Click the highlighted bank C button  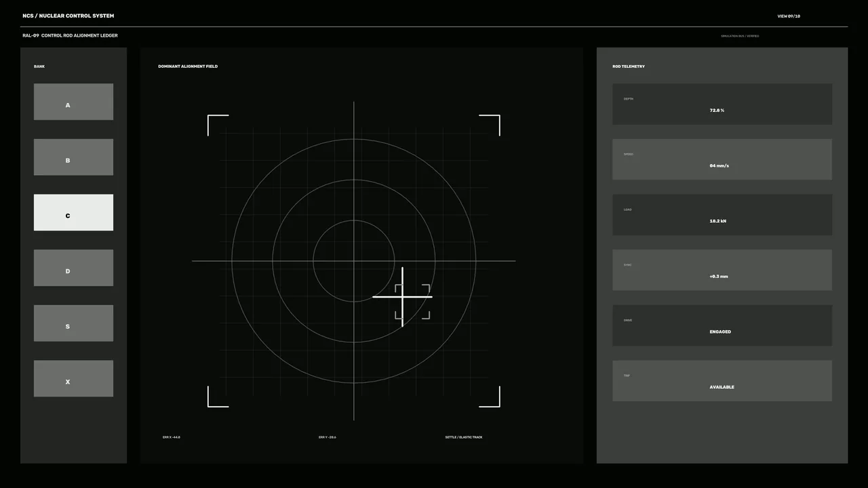coord(73,212)
